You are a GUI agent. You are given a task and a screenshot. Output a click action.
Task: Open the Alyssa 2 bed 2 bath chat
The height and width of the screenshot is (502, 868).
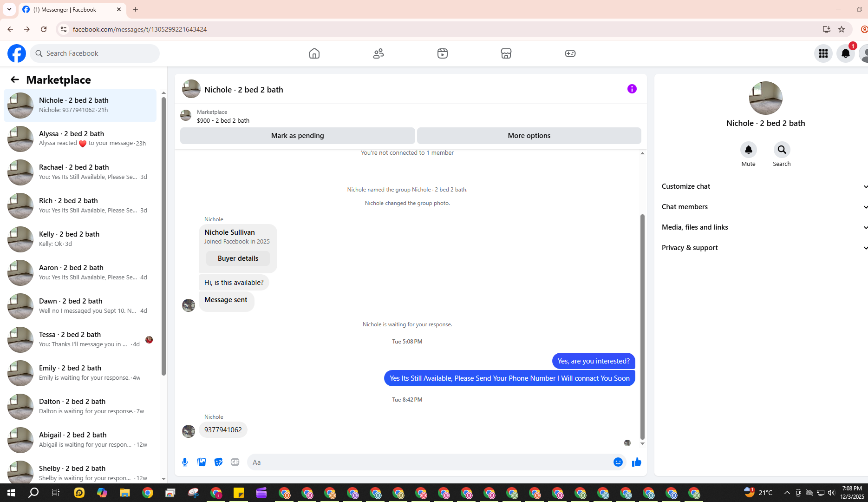(80, 139)
